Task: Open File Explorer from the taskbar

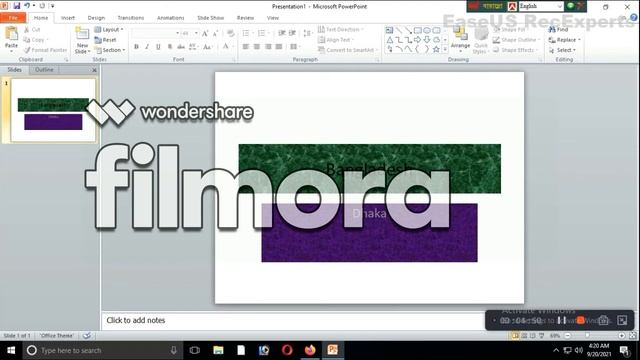Action: (218, 350)
